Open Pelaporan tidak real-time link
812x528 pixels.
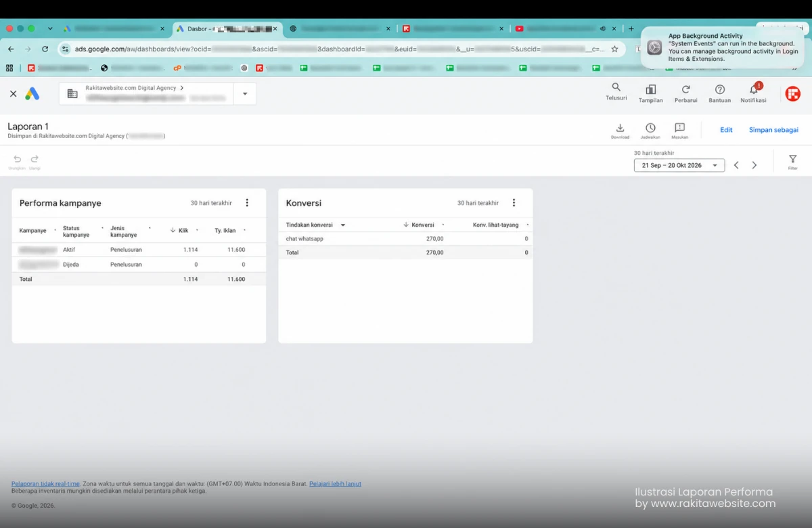(x=45, y=484)
